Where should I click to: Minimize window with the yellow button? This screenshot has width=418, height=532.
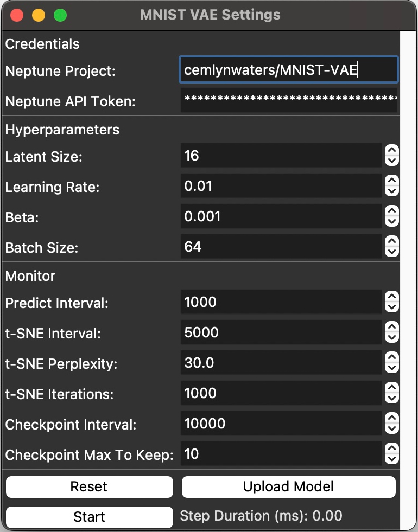click(39, 15)
